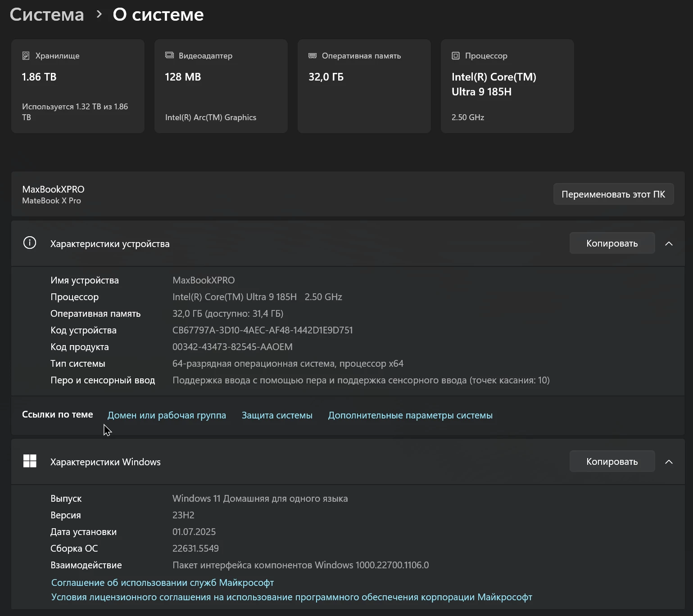
Task: Click the Характеристики Windows heading
Action: pyautogui.click(x=105, y=462)
